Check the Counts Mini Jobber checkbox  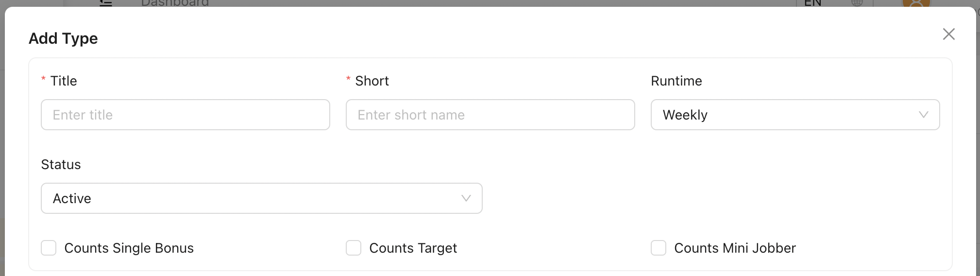point(659,248)
